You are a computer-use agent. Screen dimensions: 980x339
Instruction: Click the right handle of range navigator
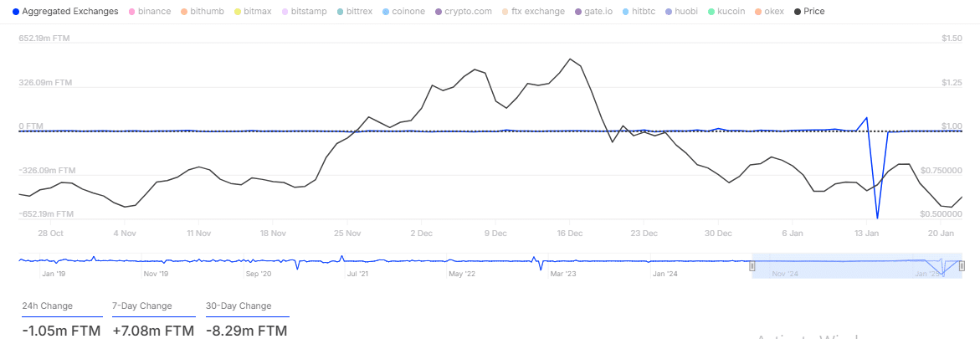[x=962, y=265]
